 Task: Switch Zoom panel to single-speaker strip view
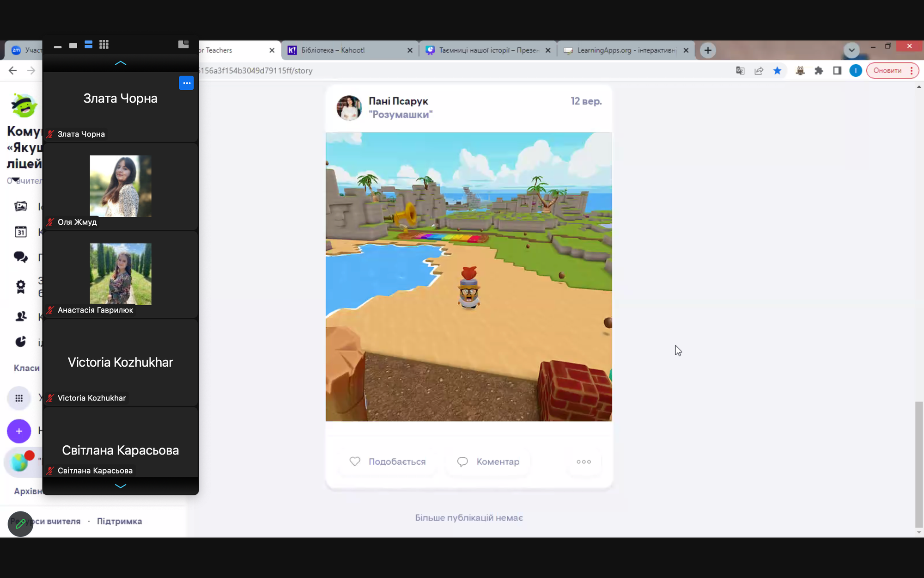(73, 45)
